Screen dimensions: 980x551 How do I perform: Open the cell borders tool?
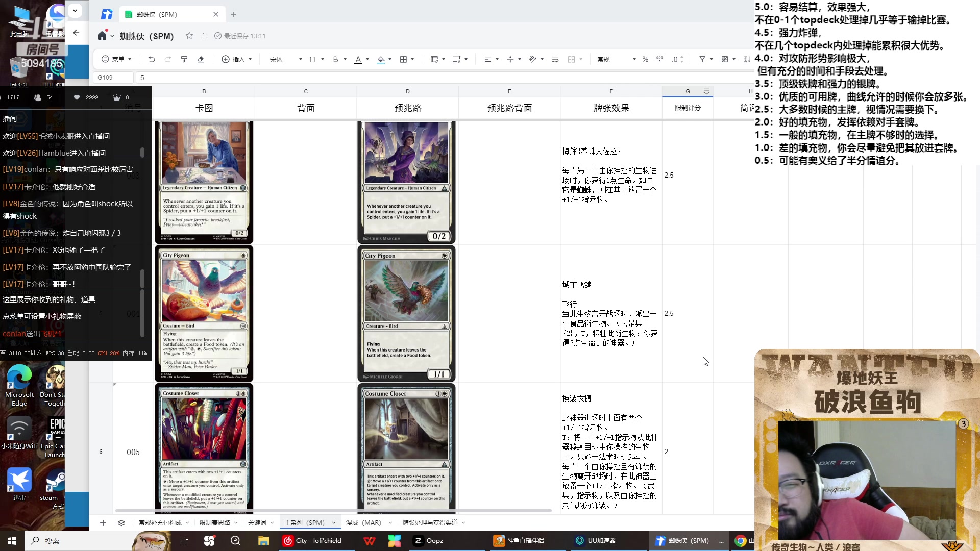404,59
